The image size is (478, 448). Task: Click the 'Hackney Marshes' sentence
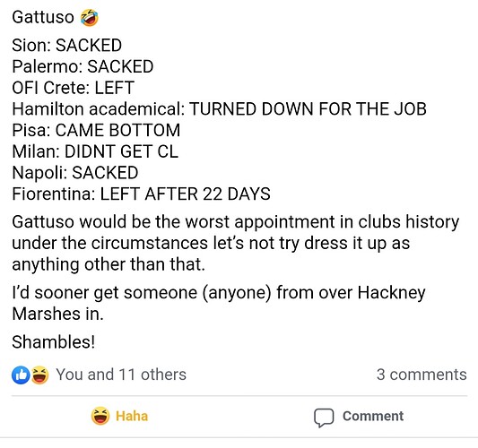click(x=219, y=304)
